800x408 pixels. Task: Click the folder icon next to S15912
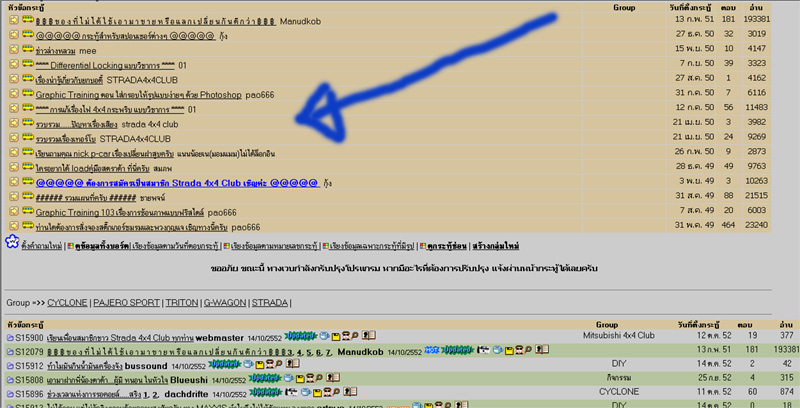(x=10, y=366)
